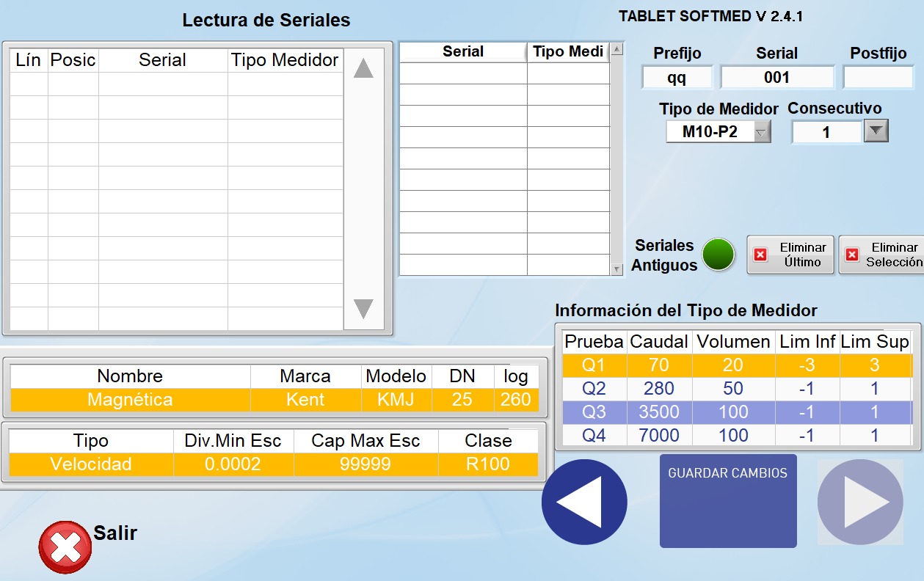Image resolution: width=924 pixels, height=581 pixels.
Task: Click the Lín column header
Action: (x=28, y=60)
